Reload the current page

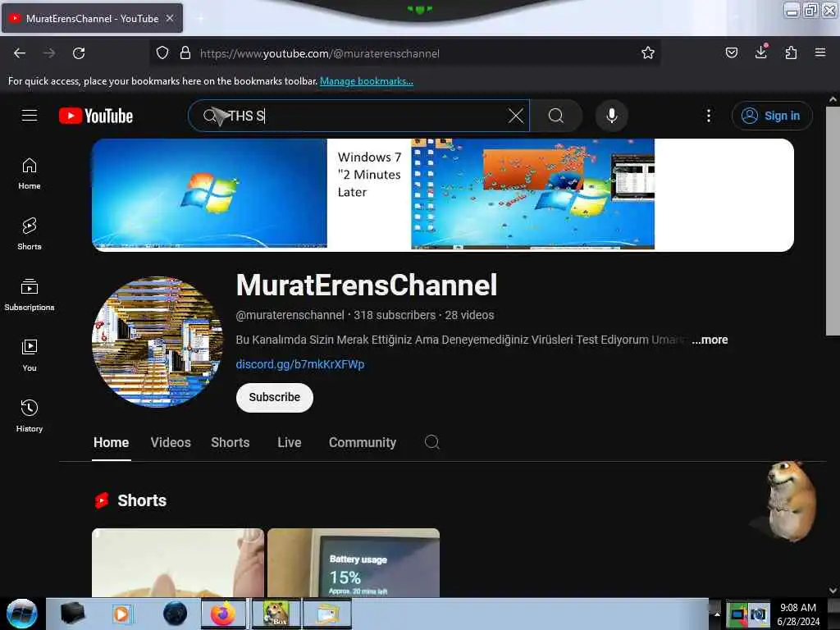pos(79,53)
